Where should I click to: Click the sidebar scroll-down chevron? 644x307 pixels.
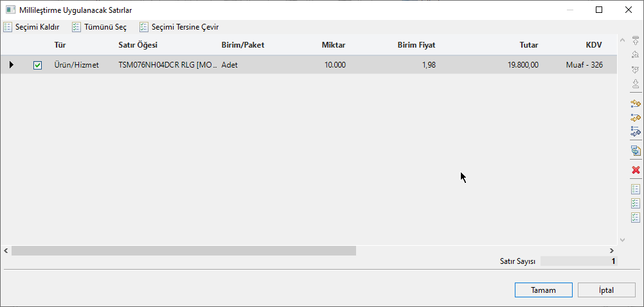622,239
